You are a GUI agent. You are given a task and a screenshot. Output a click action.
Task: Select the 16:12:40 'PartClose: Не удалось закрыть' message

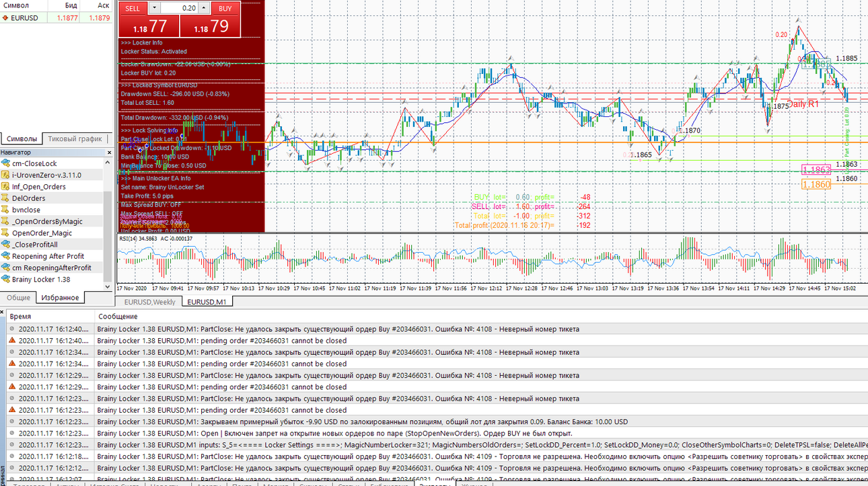coord(338,329)
